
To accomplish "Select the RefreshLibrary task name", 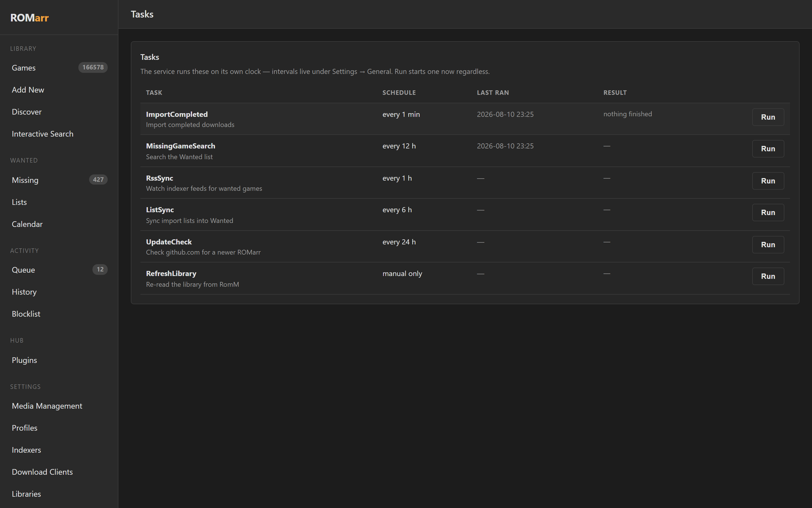I will (x=171, y=273).
